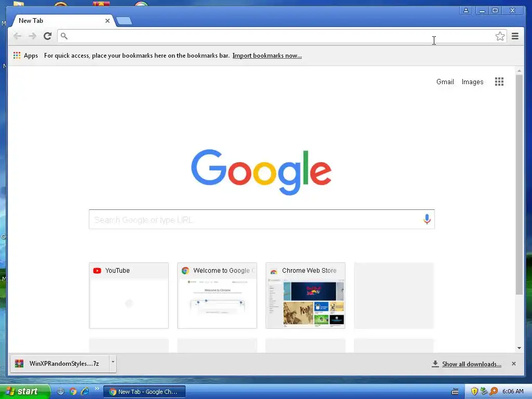The height and width of the screenshot is (399, 532).
Task: Click the Back navigation arrow
Action: point(17,36)
